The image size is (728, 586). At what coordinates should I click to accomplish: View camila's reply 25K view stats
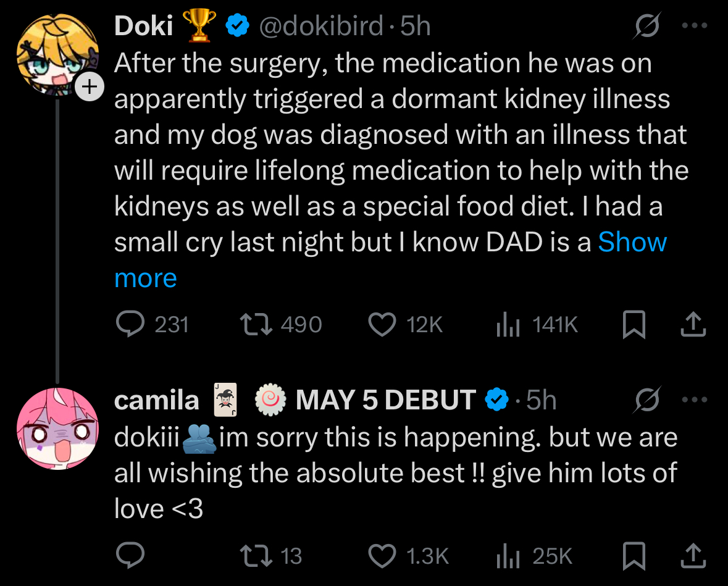pyautogui.click(x=507, y=556)
